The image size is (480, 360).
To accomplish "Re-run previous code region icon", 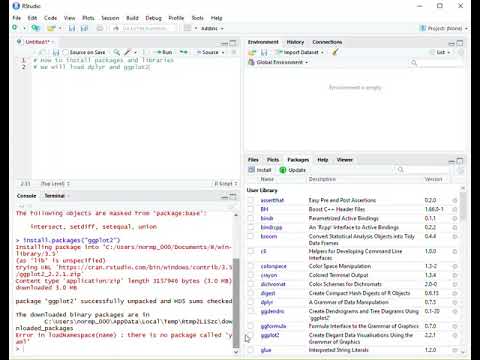I will [x=183, y=52].
